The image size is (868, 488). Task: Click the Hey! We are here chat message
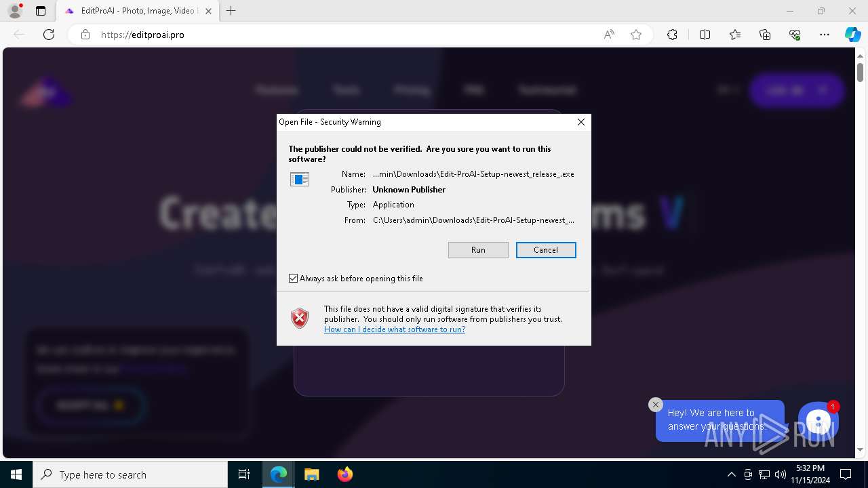click(x=719, y=420)
